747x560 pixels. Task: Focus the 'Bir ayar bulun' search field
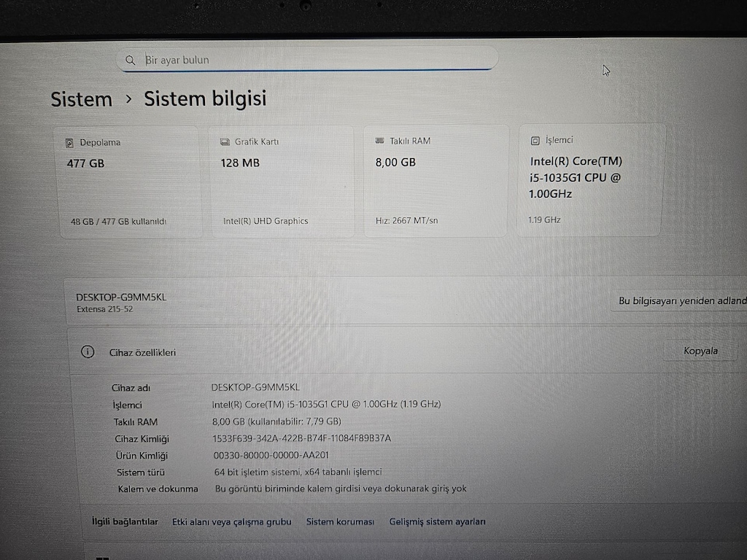click(x=307, y=59)
